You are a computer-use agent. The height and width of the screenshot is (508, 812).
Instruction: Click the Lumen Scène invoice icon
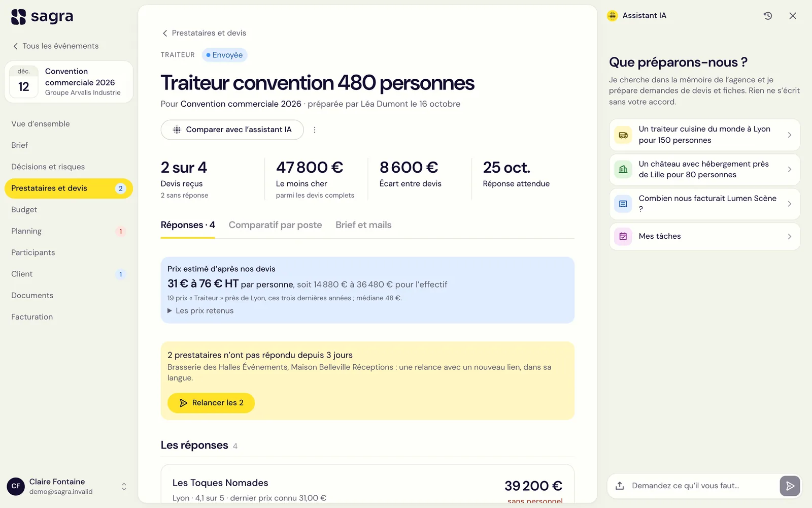(x=623, y=204)
